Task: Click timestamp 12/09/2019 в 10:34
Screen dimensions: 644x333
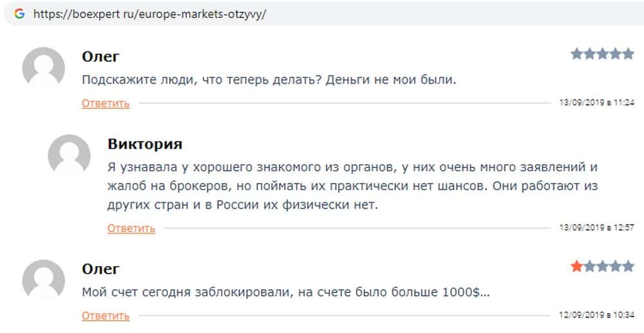Action: (597, 316)
